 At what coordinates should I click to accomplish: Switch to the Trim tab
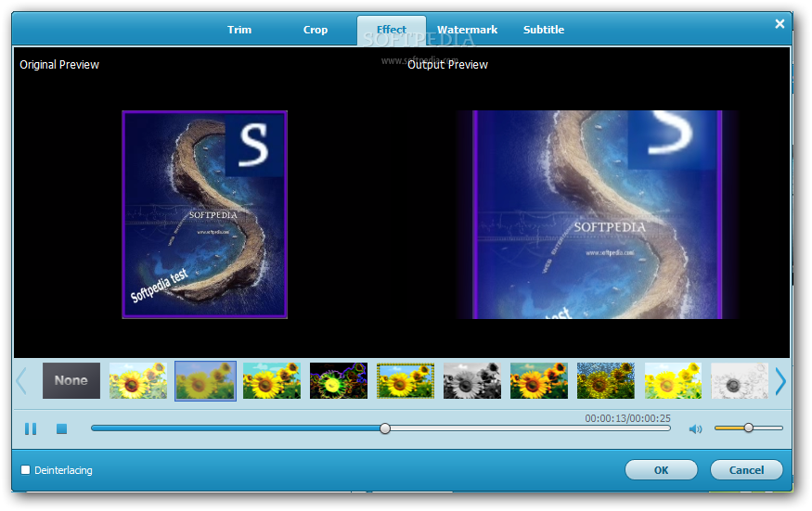(239, 30)
